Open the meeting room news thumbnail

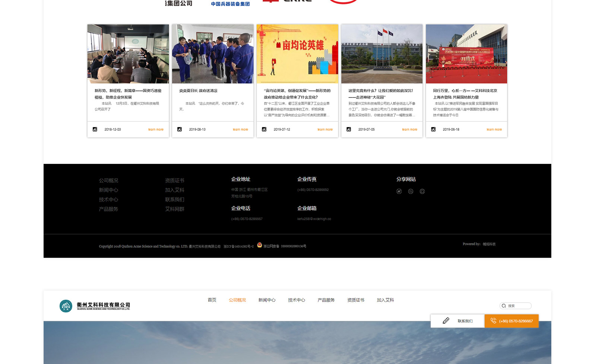[128, 54]
